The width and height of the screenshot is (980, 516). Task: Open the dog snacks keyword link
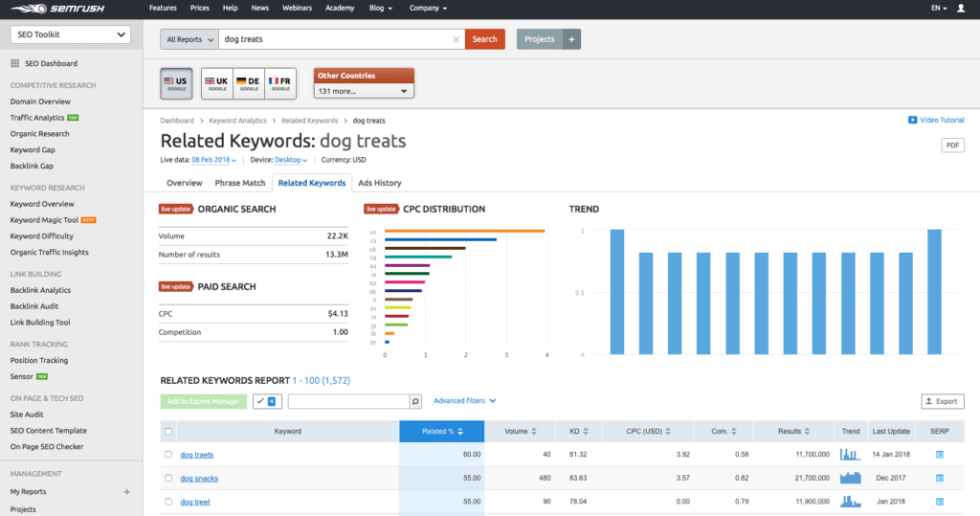199,479
